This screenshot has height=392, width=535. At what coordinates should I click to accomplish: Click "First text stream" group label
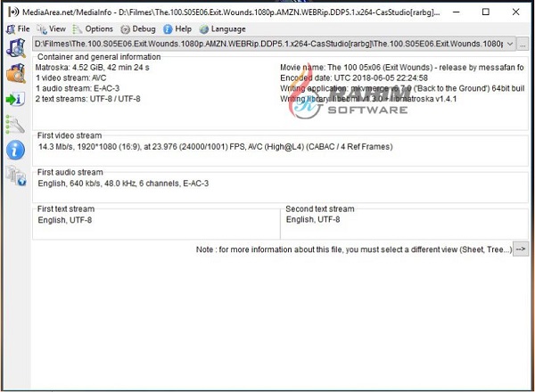(x=66, y=209)
